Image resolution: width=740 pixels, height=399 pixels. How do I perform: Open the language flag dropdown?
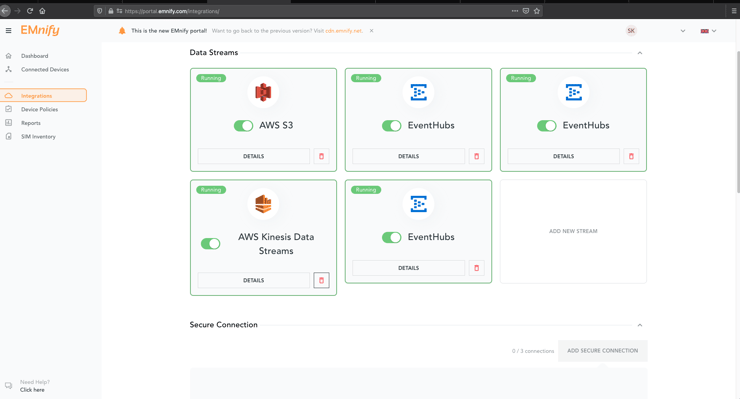(x=708, y=31)
